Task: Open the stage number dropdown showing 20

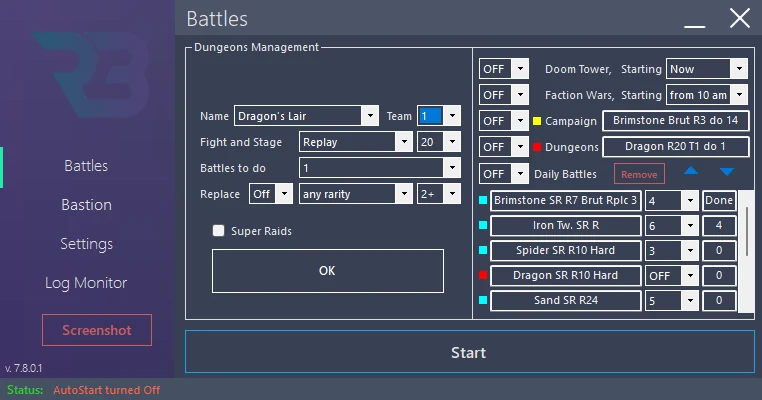Action: click(452, 142)
